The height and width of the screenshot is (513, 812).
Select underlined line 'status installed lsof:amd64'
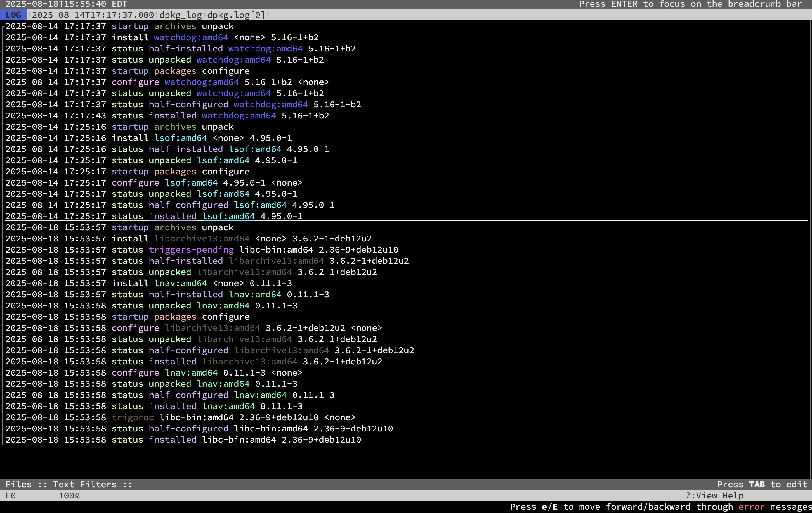(x=154, y=216)
